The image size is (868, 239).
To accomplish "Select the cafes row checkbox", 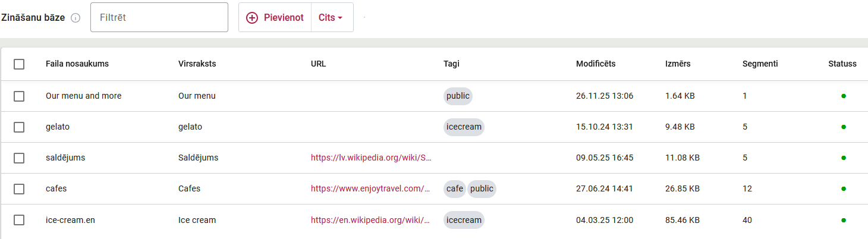I will tap(19, 189).
